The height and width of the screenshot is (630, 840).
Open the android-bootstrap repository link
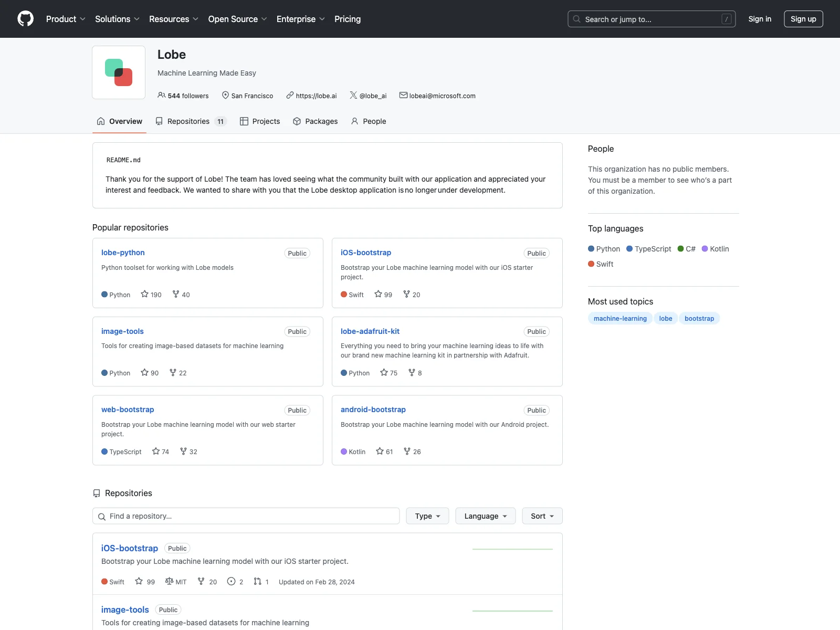[x=373, y=409]
